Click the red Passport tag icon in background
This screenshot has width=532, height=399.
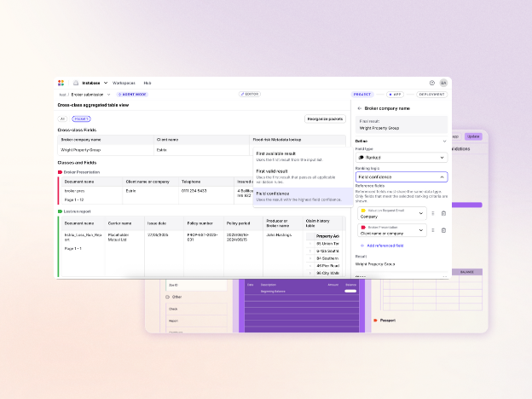click(376, 321)
